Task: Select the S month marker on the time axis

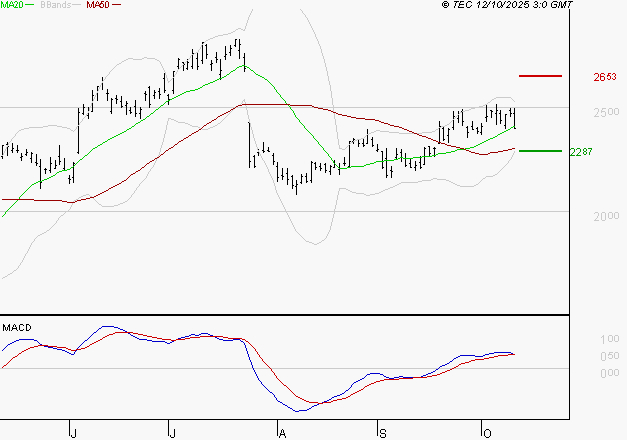Action: pos(382,433)
